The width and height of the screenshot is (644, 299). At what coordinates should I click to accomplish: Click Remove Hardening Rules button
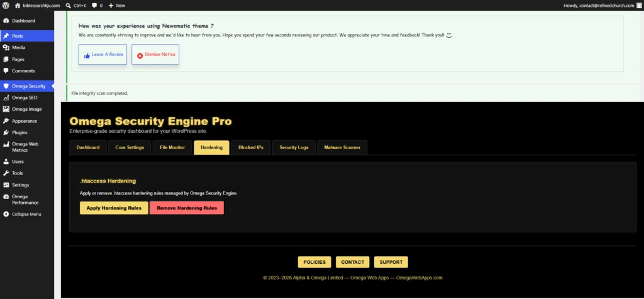click(187, 208)
